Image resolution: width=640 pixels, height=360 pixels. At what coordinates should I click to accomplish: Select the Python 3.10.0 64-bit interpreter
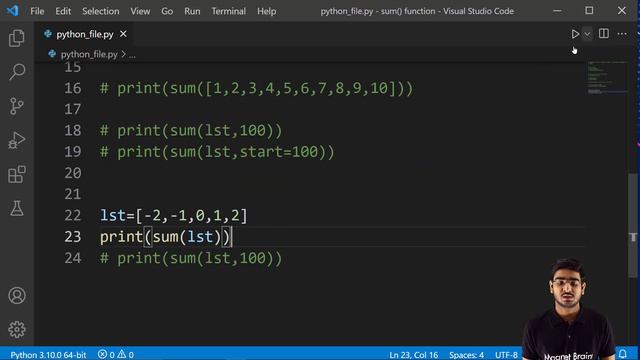click(x=48, y=355)
